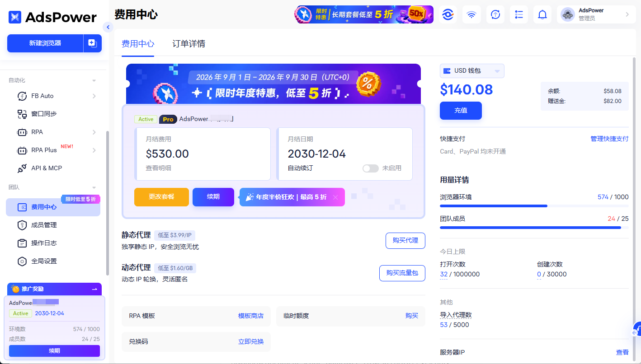Click the 购买流量包 button
The image size is (641, 364).
402,273
